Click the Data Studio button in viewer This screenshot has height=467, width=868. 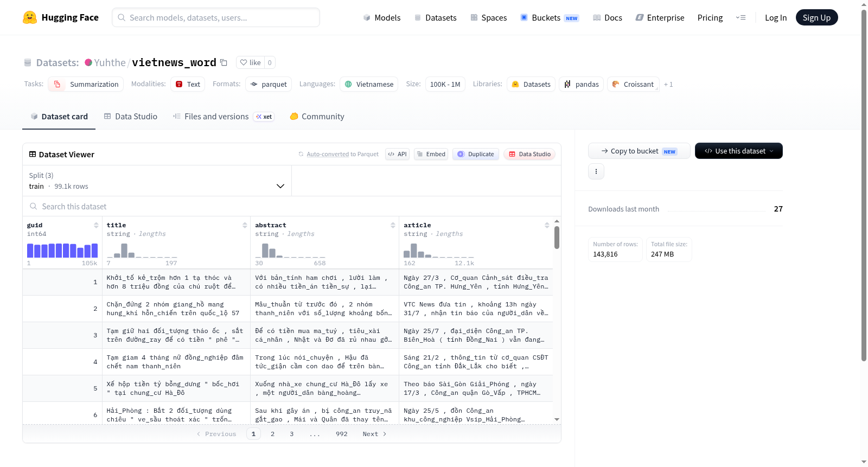(x=529, y=154)
